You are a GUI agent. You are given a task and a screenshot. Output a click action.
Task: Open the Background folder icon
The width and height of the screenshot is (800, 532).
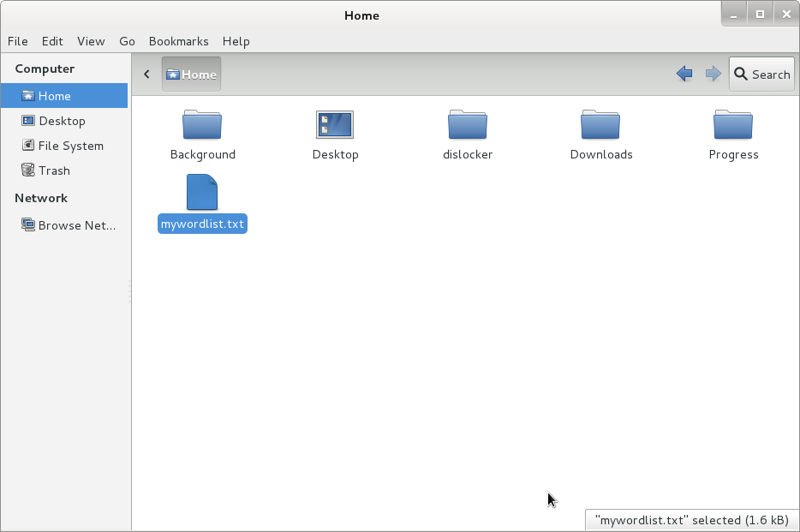(x=202, y=125)
